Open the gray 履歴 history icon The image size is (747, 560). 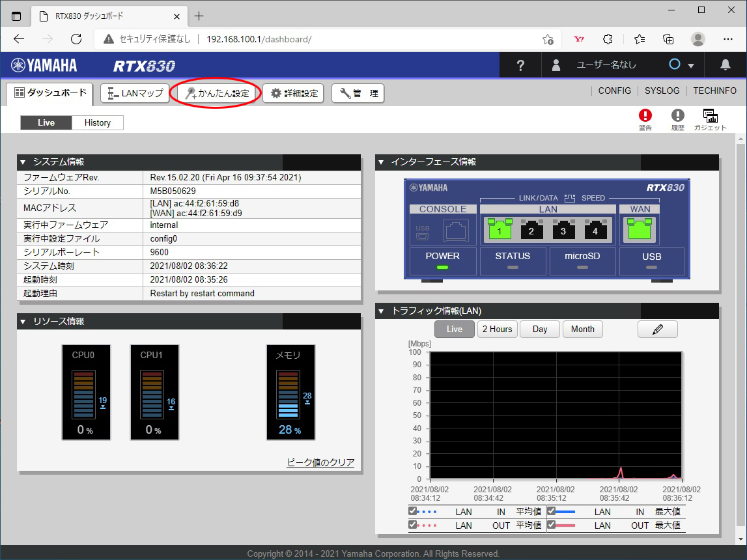tap(677, 120)
